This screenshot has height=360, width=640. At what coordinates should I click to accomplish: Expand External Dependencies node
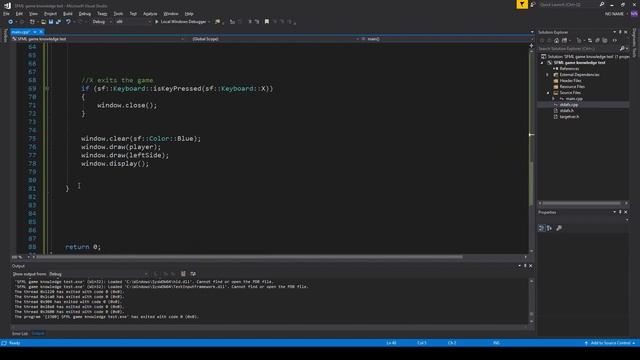tap(548, 75)
